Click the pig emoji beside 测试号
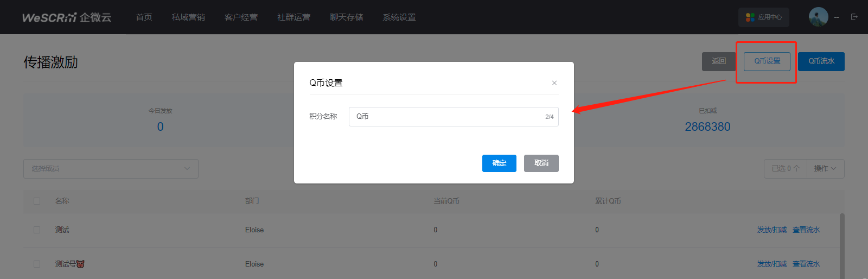868x279 pixels. click(x=80, y=264)
